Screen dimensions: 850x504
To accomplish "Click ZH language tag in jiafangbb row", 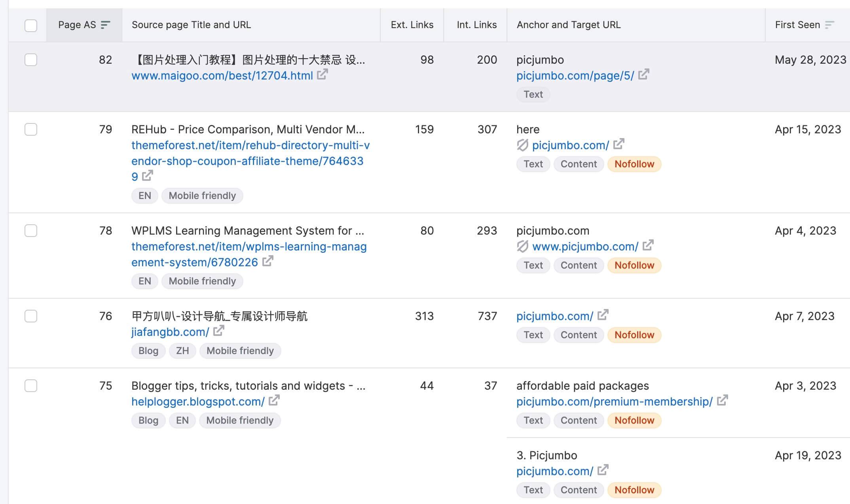I will 182,351.
